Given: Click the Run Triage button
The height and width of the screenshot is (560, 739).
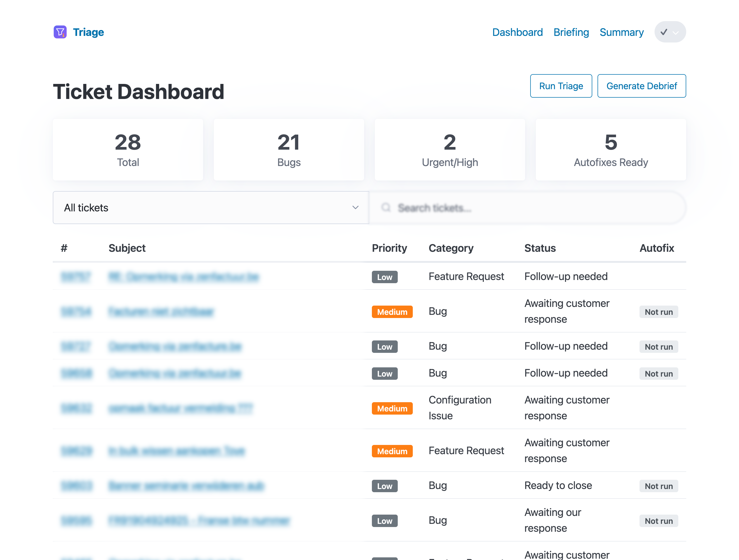Looking at the screenshot, I should (x=561, y=86).
